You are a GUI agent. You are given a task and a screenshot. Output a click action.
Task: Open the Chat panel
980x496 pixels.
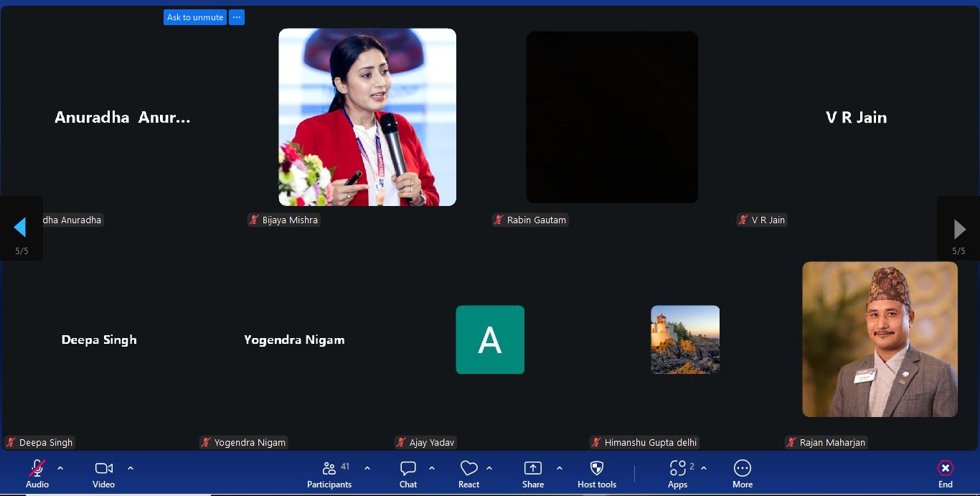[x=408, y=474]
